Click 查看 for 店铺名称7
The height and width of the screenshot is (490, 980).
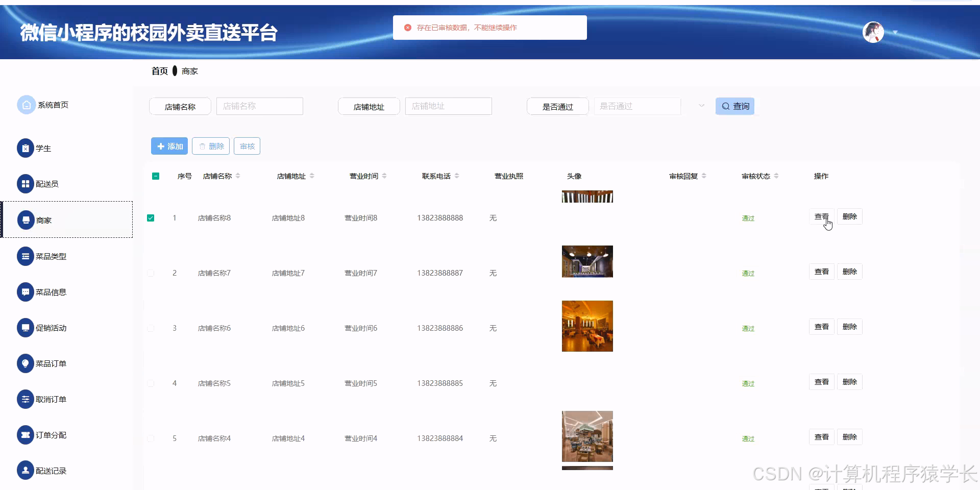tap(822, 272)
